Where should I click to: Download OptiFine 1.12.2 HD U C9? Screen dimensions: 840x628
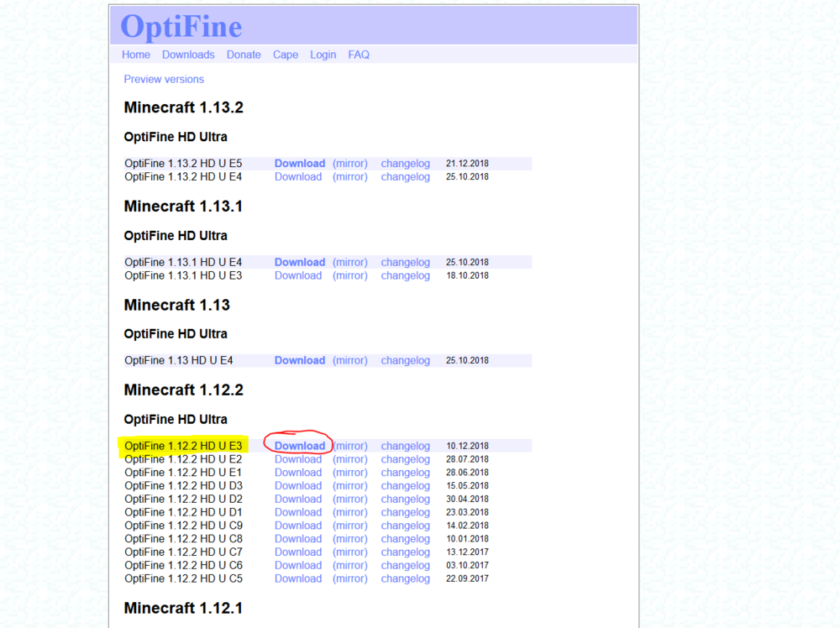click(x=298, y=525)
